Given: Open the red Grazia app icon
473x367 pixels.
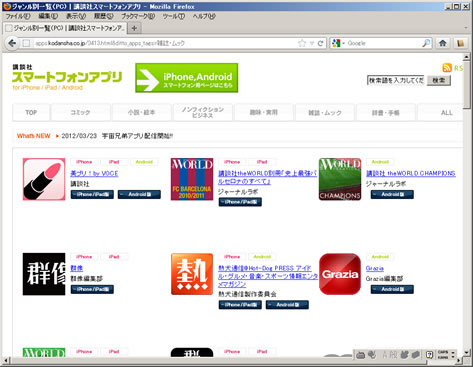Looking at the screenshot, I should click(x=340, y=274).
